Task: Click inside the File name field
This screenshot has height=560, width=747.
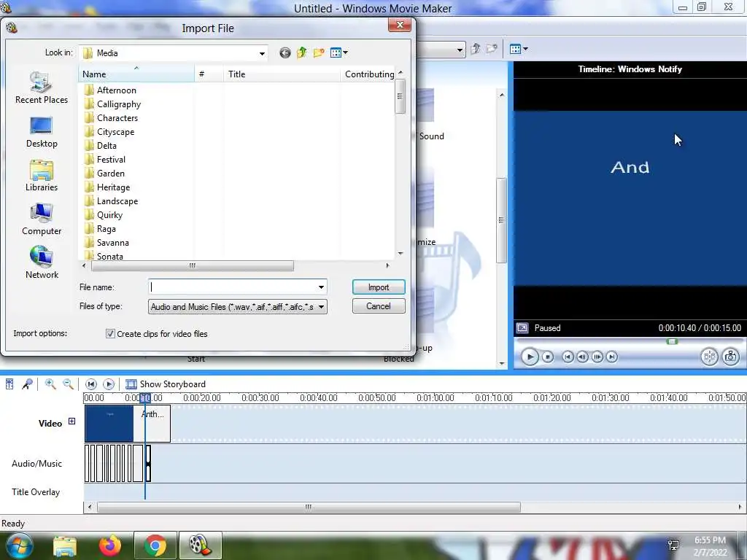Action: pyautogui.click(x=232, y=287)
